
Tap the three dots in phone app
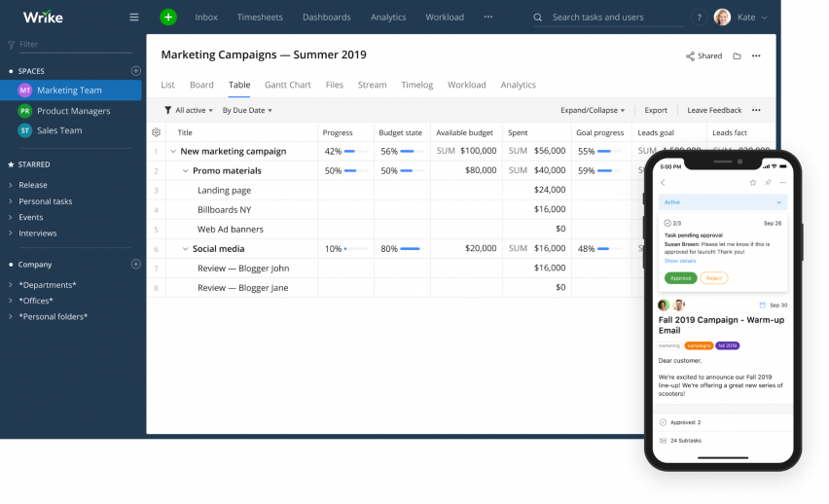coord(783,183)
